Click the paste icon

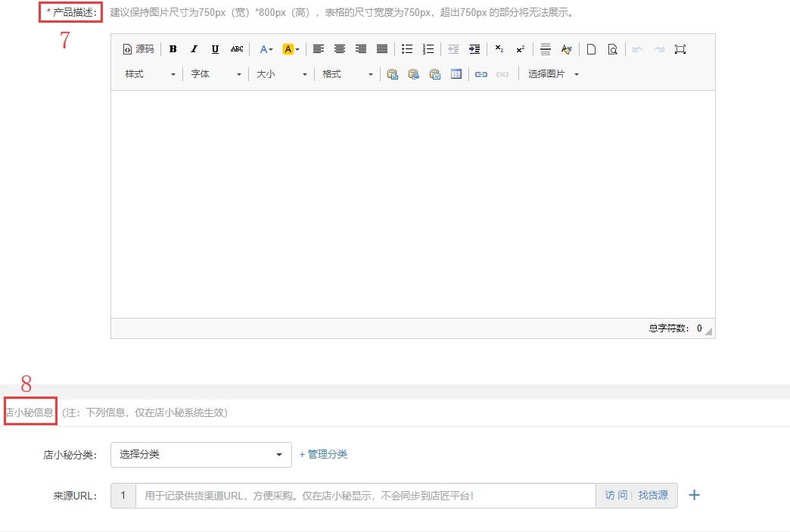[393, 74]
